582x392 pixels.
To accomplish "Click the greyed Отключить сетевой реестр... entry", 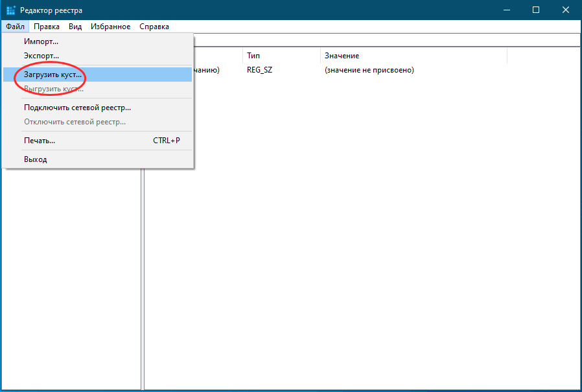I will [75, 122].
